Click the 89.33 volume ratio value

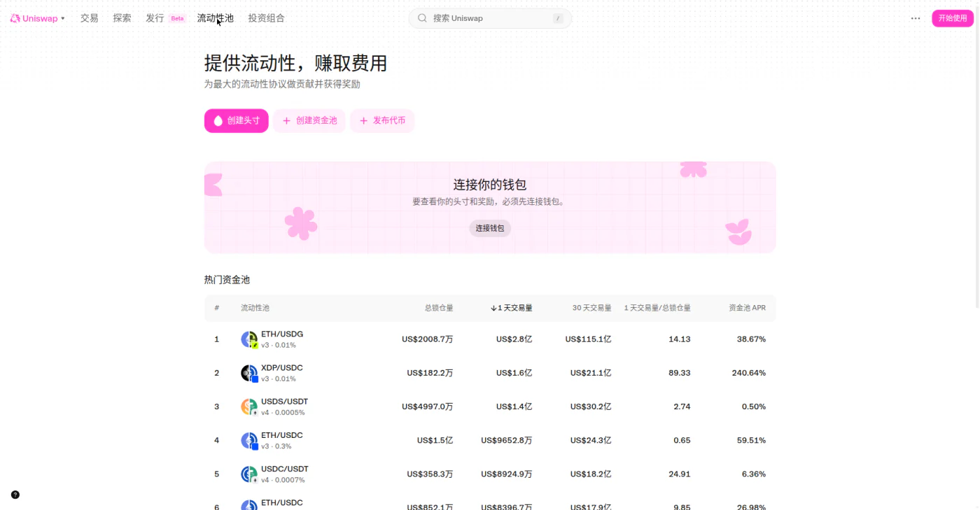pos(680,373)
